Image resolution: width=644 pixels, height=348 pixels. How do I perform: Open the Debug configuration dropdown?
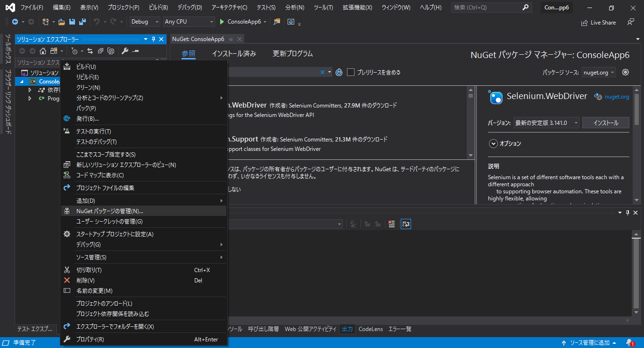(145, 22)
